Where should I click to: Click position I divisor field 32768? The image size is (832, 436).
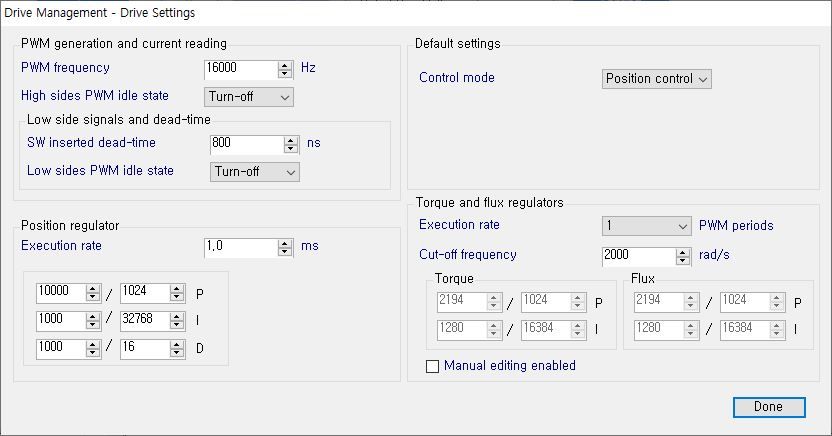click(145, 320)
